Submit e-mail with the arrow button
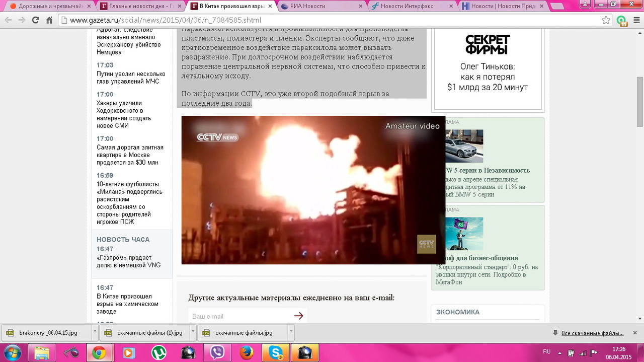 pyautogui.click(x=299, y=316)
